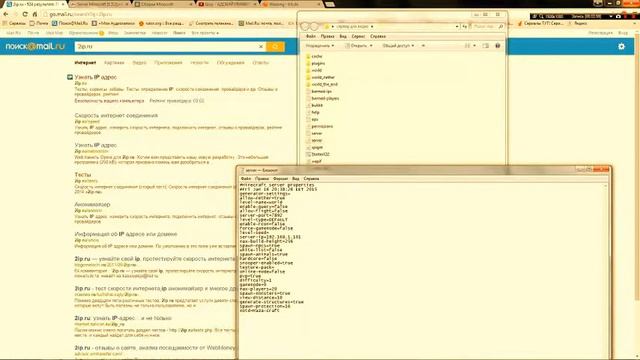640x360 pixels.
Task: Change Explorer view mode icon
Action: tap(467, 46)
